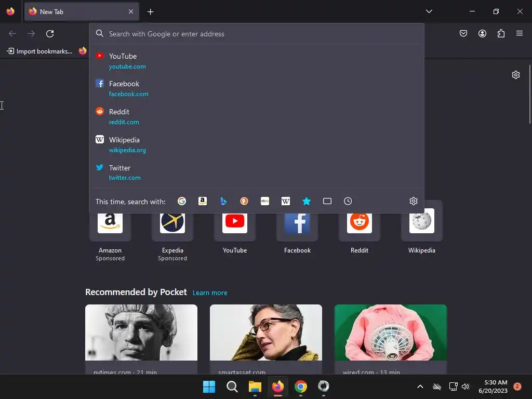The height and width of the screenshot is (399, 532).
Task: Open the Firefox account icon
Action: (x=482, y=33)
